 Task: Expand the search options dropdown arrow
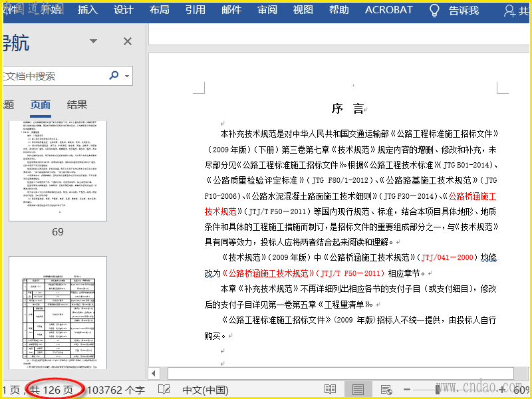point(127,76)
